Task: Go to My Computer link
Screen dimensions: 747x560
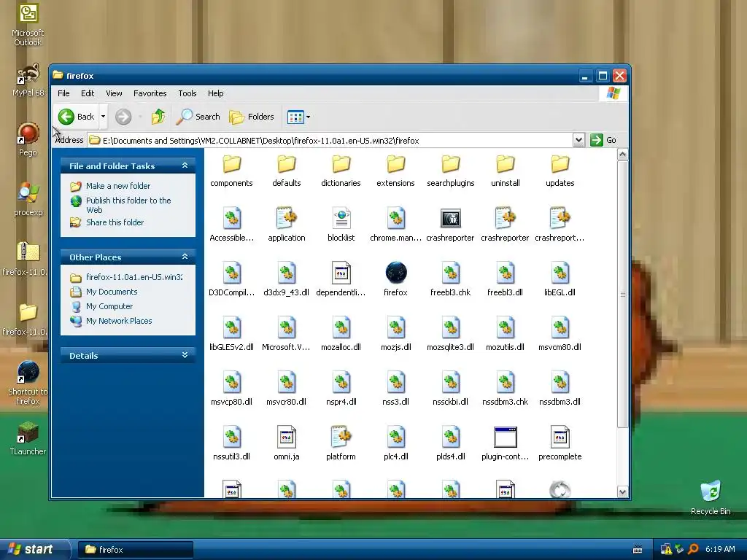Action: [x=109, y=306]
